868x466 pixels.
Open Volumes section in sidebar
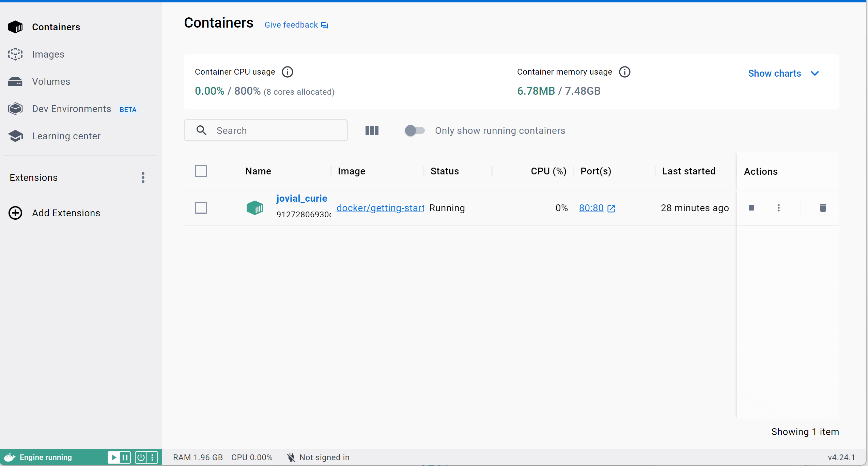51,81
